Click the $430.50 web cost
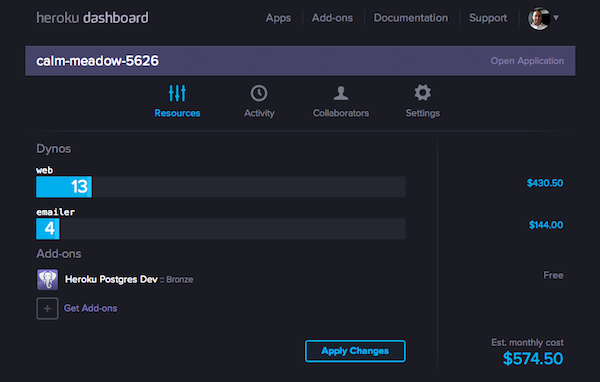The image size is (600, 382). click(x=545, y=183)
